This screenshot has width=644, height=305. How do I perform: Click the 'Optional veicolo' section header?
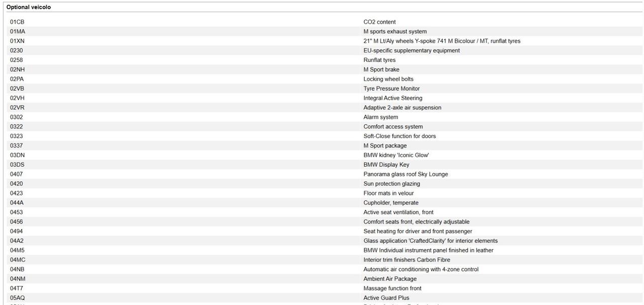click(28, 8)
